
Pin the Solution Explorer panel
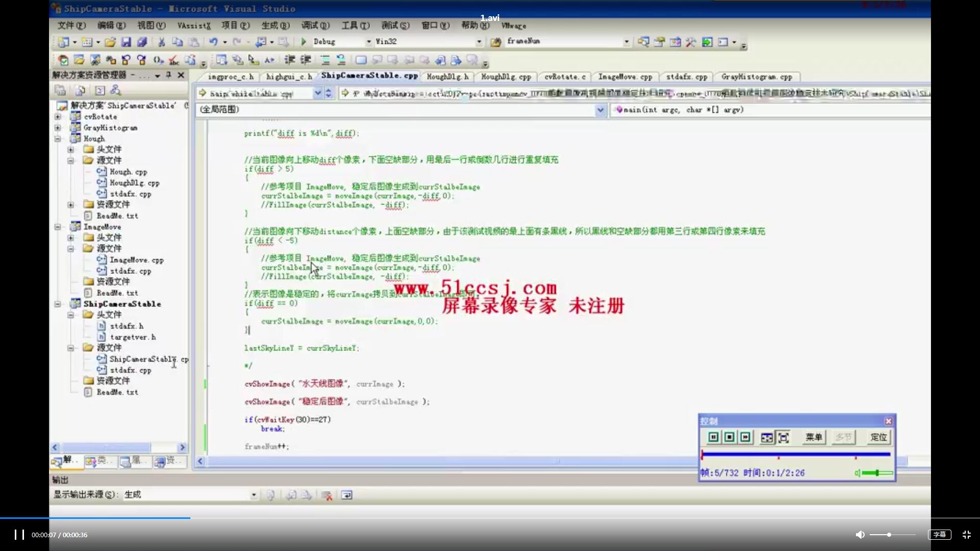[168, 75]
